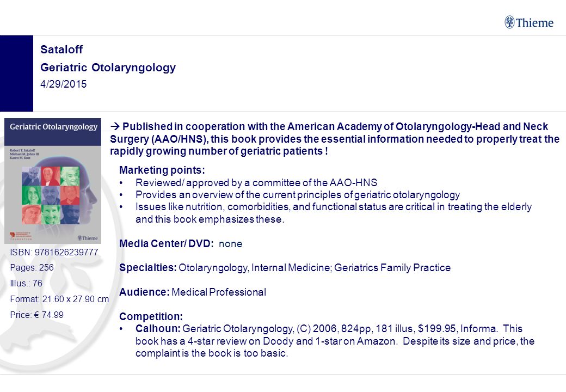Select the 'Pages: 256' line
This screenshot has height=392, width=566.
32,267
